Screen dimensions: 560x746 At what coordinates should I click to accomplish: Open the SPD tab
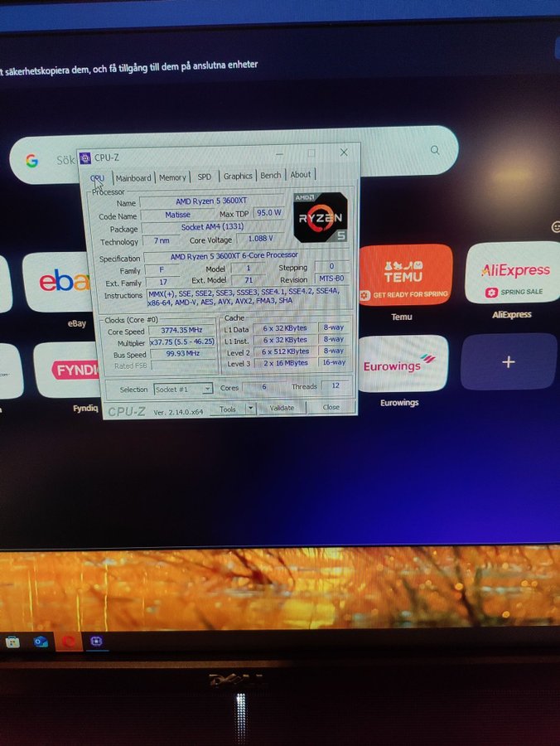tap(205, 177)
